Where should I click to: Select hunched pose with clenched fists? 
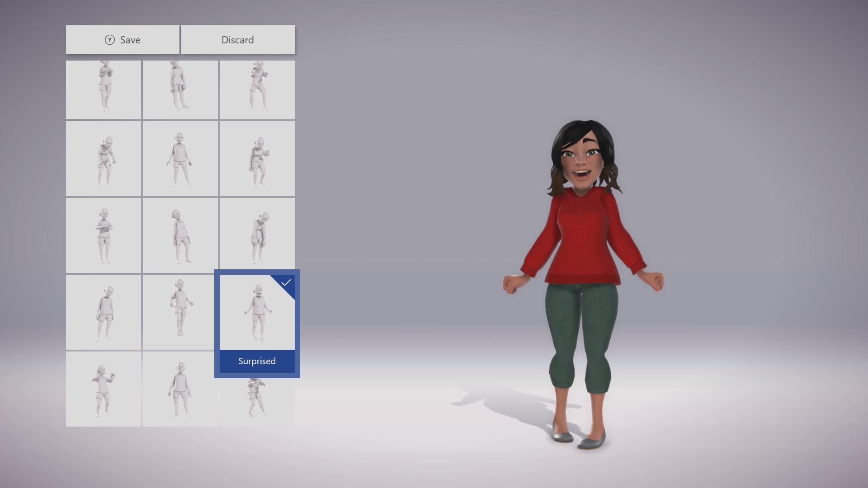pos(104,159)
